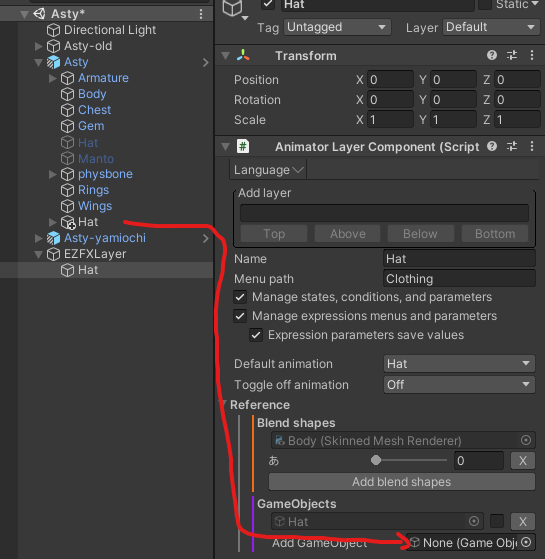Collapse the Reference foldout
This screenshot has height=559, width=545.
(224, 404)
